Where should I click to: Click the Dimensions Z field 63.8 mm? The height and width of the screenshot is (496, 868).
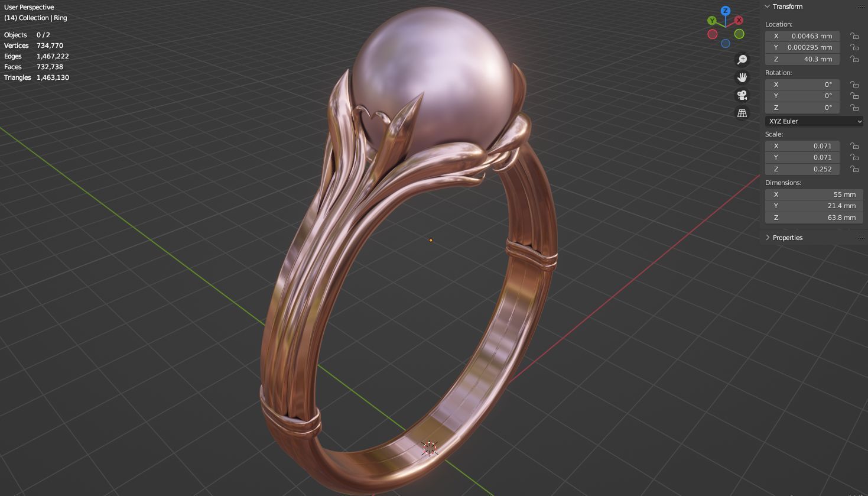[x=814, y=218]
